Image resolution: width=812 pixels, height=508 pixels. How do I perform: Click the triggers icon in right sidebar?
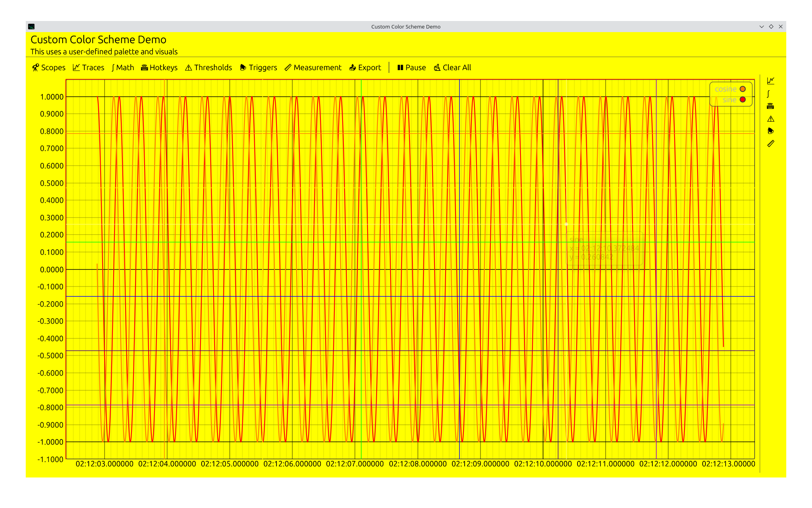pyautogui.click(x=770, y=131)
